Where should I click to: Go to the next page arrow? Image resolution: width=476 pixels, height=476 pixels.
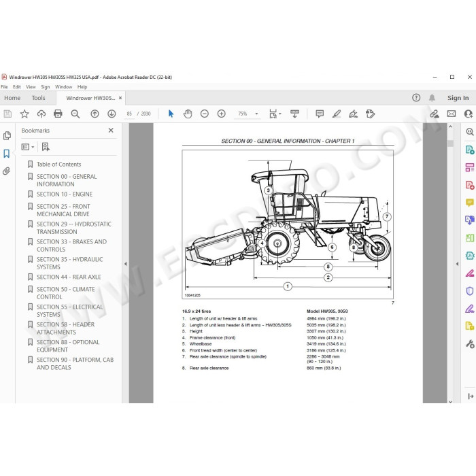112,114
